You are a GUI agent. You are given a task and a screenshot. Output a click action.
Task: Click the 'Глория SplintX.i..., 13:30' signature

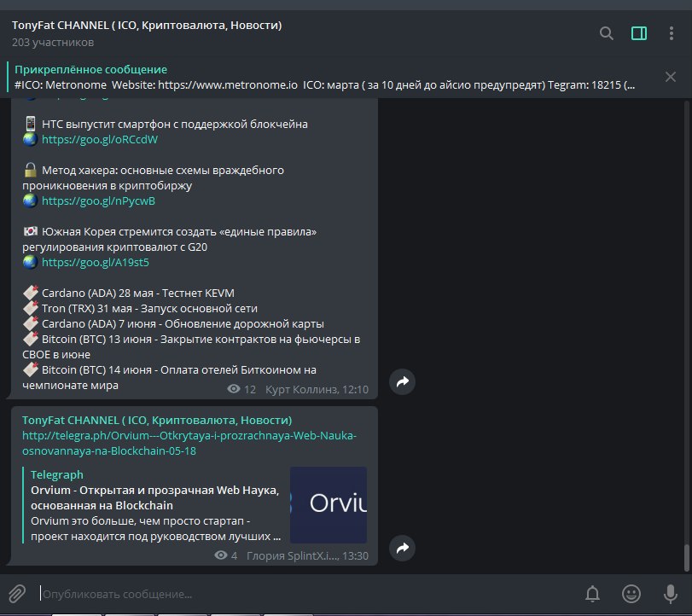308,555
